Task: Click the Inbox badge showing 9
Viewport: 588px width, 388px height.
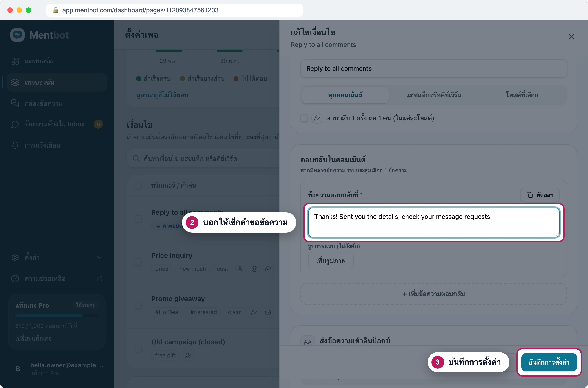Action: tap(98, 124)
